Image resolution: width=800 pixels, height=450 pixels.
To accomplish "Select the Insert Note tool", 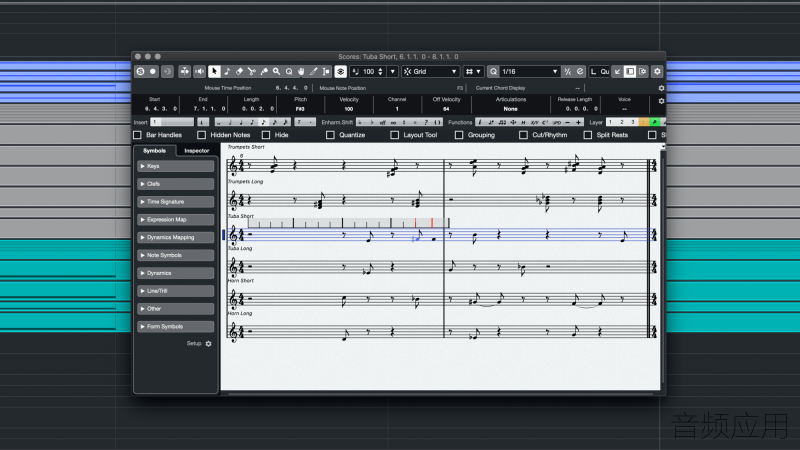I will (x=227, y=72).
